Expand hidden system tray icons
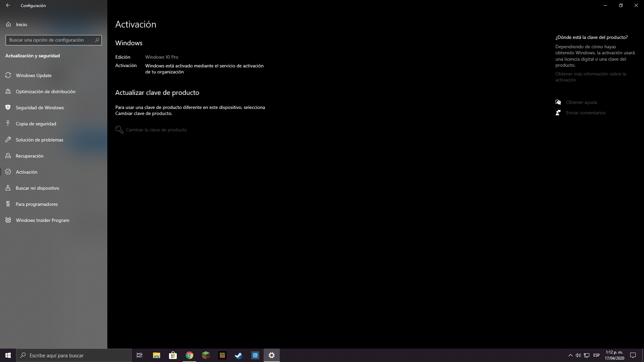This screenshot has height=362, width=644. 570,355
